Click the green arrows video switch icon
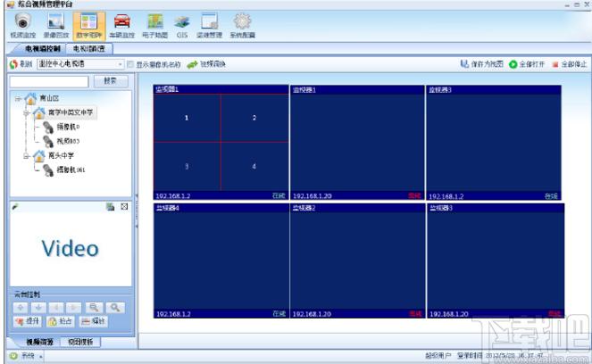Screen dimensions: 592x364 [x=192, y=64]
